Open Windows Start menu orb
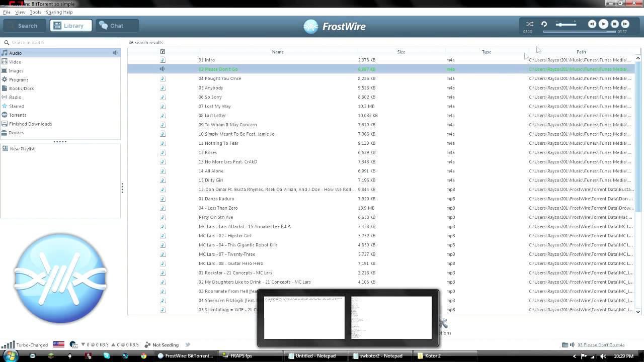This screenshot has height=362, width=644. [11, 355]
